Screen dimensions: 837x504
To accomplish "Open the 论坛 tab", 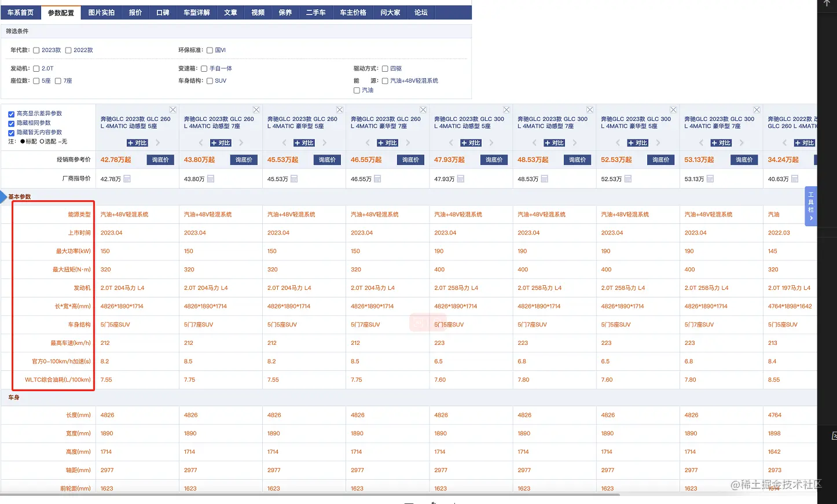I will coord(421,12).
